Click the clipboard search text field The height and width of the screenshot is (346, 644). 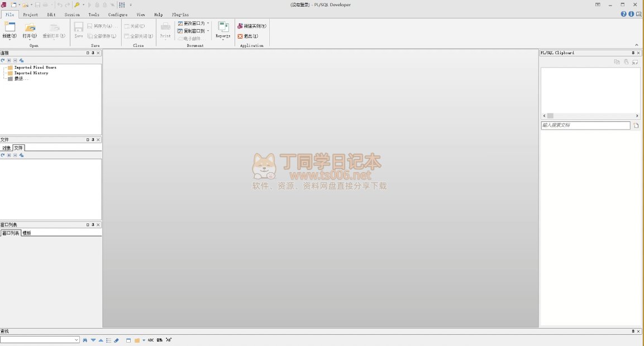coord(585,126)
